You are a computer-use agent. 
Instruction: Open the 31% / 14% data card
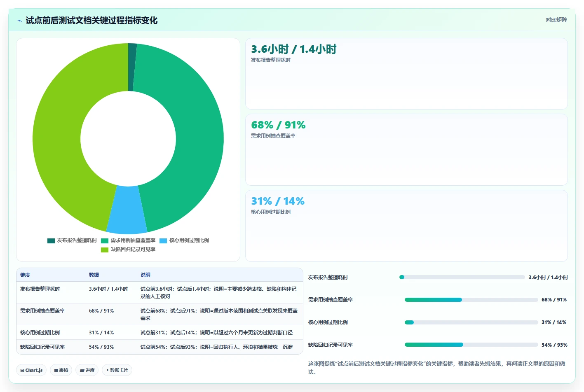(x=406, y=226)
